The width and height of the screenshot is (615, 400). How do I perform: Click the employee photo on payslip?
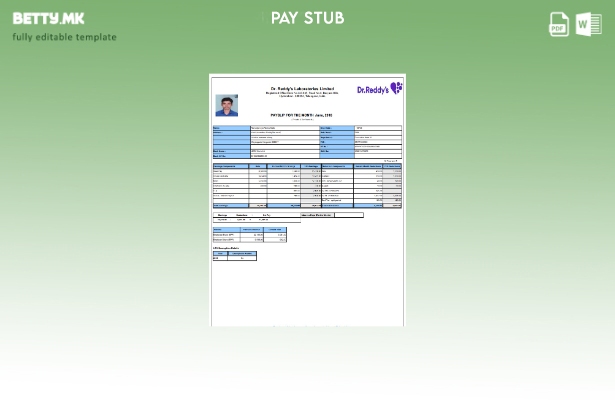click(x=227, y=105)
